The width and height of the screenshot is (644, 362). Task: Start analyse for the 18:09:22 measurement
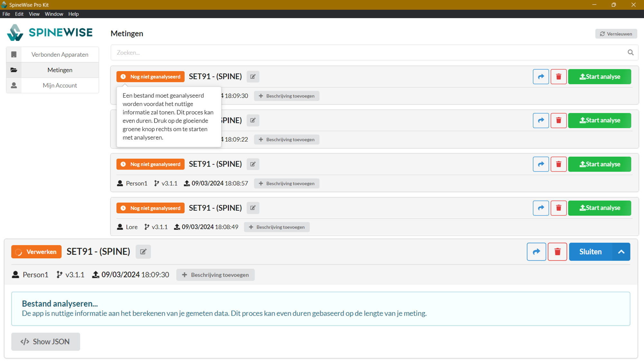point(600,120)
